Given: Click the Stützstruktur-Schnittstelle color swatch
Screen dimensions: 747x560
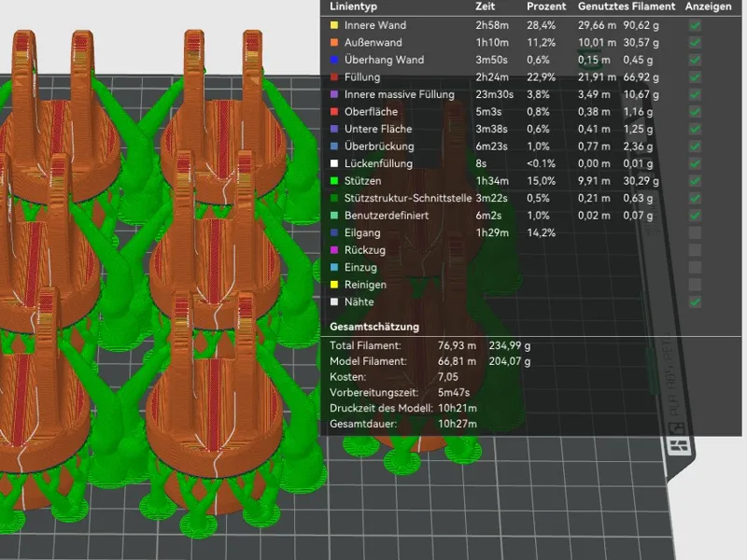Looking at the screenshot, I should 334,198.
